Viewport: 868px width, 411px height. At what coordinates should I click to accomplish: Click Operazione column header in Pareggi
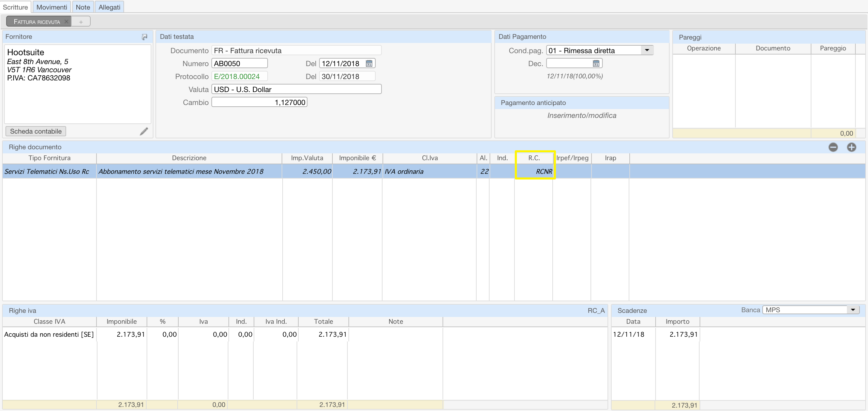point(704,48)
